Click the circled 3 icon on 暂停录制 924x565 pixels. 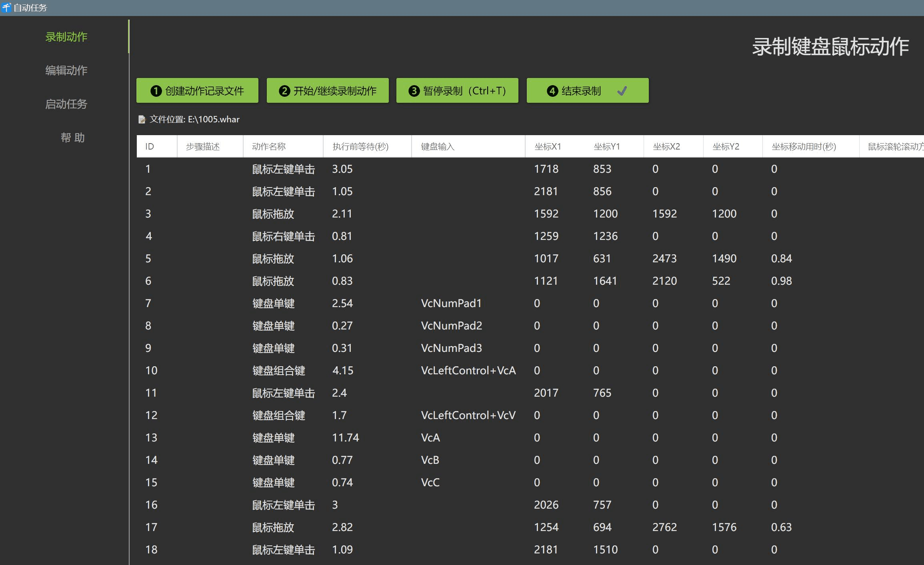(x=414, y=91)
